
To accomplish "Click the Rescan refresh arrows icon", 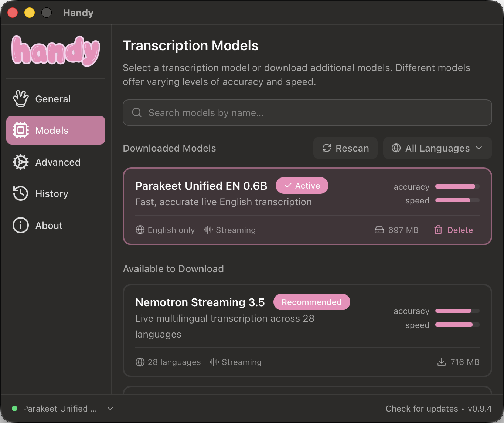I will pos(327,148).
